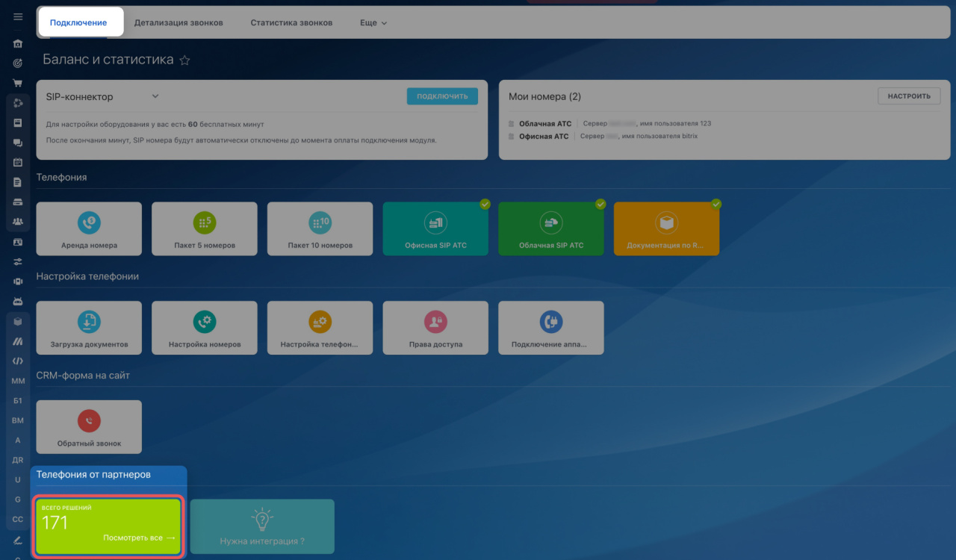Open the CC item in sidebar
This screenshot has width=956, height=560.
point(18,519)
